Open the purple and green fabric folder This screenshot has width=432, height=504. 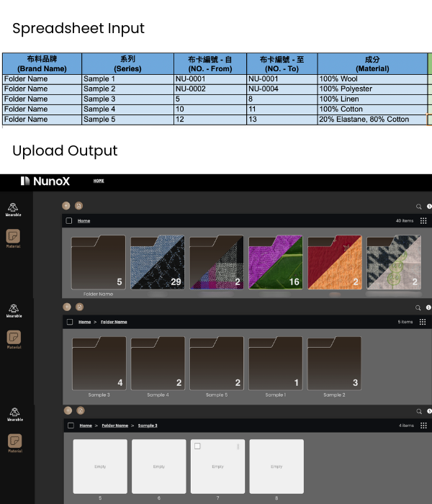click(x=276, y=262)
